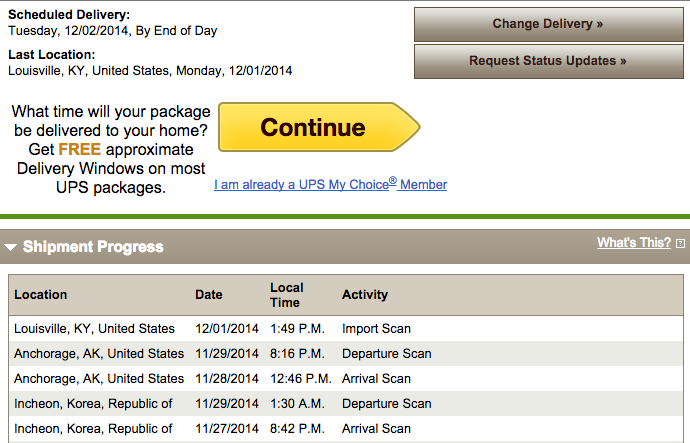Click the yellow Continue arrow button
Screen dimensions: 690x443
point(314,127)
